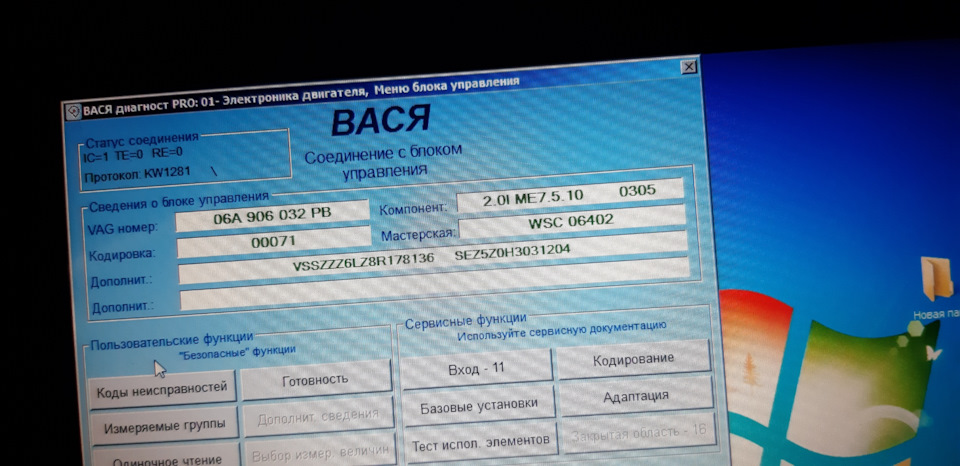
Task: Click the Компонент: label
Action: coord(413,208)
